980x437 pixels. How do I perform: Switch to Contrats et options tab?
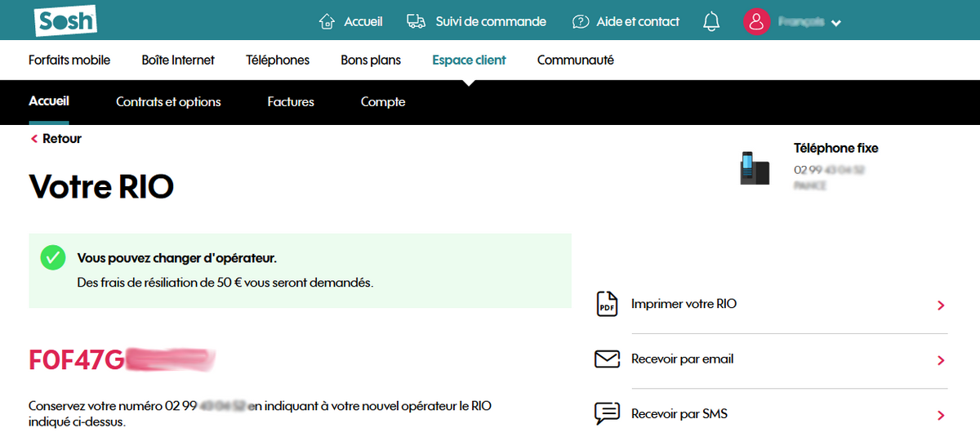[x=168, y=102]
